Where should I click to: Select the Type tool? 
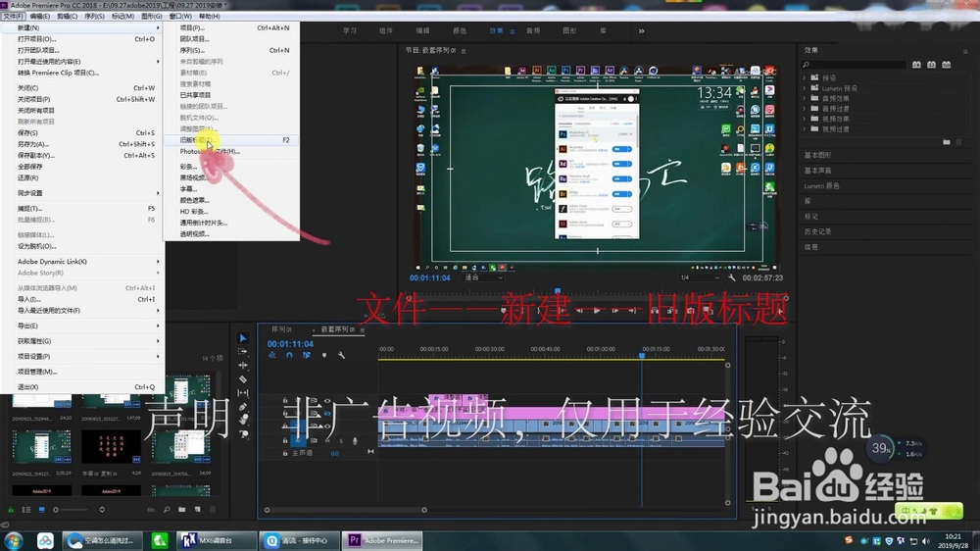[243, 433]
